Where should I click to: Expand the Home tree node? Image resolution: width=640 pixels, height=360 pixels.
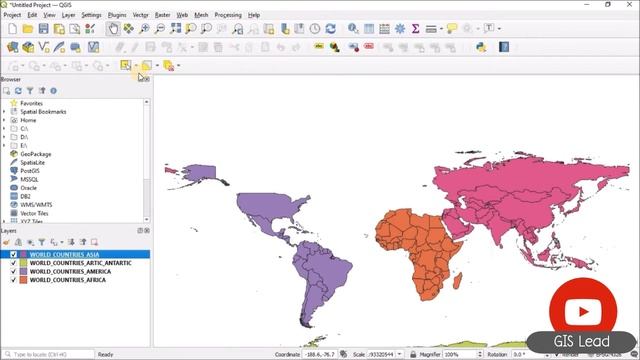tap(4, 120)
